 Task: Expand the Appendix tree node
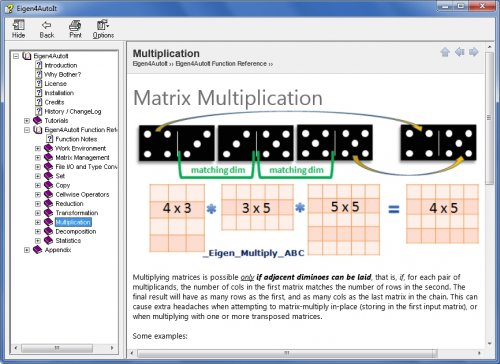click(x=27, y=250)
